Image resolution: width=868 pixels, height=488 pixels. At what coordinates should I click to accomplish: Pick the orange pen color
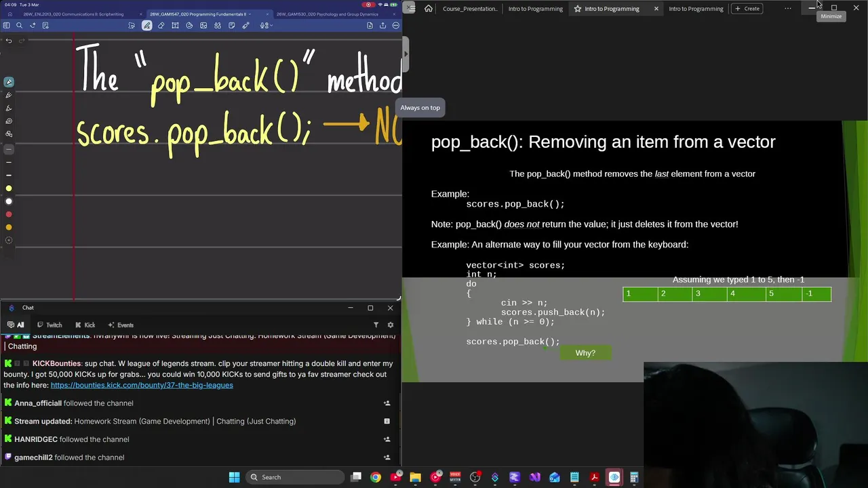pos(9,227)
